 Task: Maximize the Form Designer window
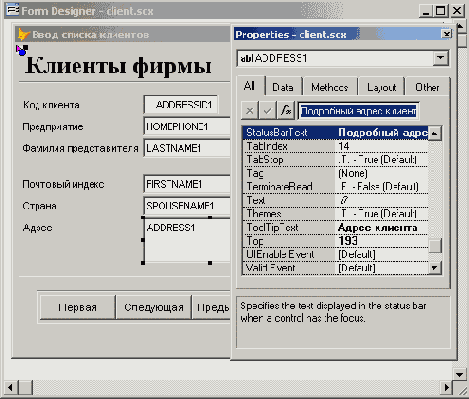(x=441, y=11)
